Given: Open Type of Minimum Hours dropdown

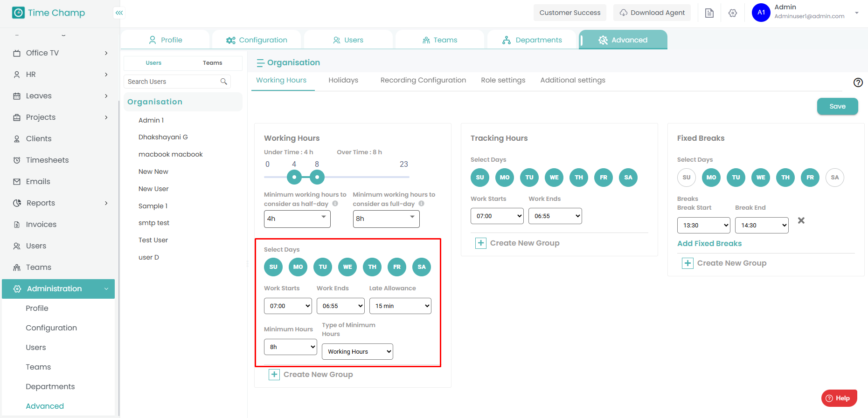Looking at the screenshot, I should coord(357,352).
